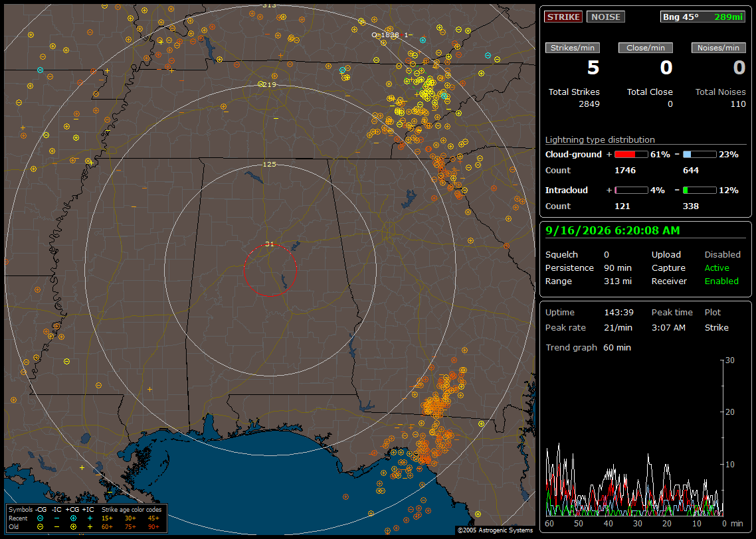The height and width of the screenshot is (539, 756).
Task: Click the Bng 45° bearing readout box
Action: (x=702, y=17)
